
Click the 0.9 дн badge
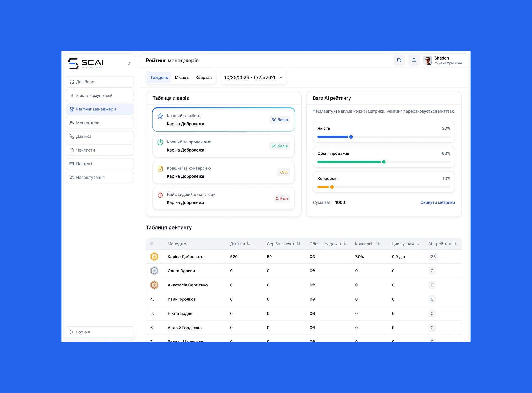point(282,199)
